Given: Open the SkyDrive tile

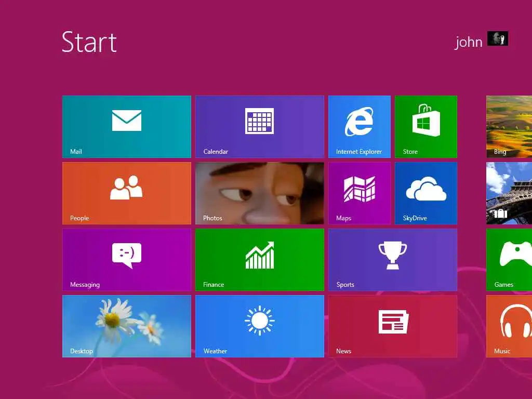Looking at the screenshot, I should 426,193.
